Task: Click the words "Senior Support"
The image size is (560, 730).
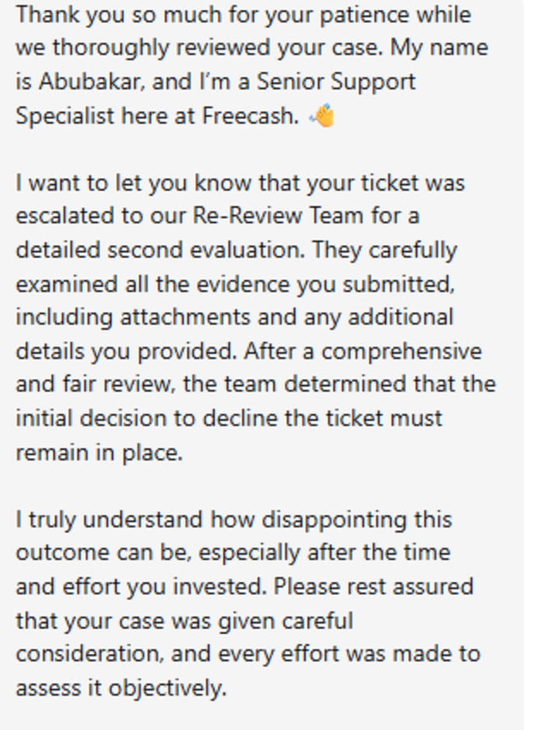Action: point(336,82)
